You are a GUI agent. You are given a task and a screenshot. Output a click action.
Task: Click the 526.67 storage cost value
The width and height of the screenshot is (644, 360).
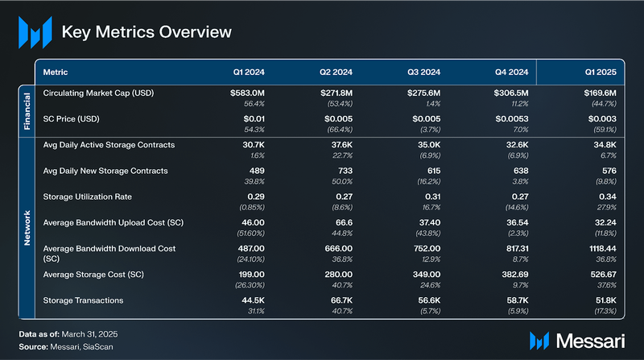[601, 274]
